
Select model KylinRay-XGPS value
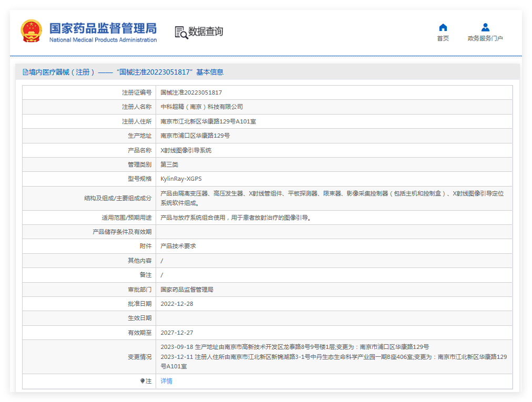(181, 179)
